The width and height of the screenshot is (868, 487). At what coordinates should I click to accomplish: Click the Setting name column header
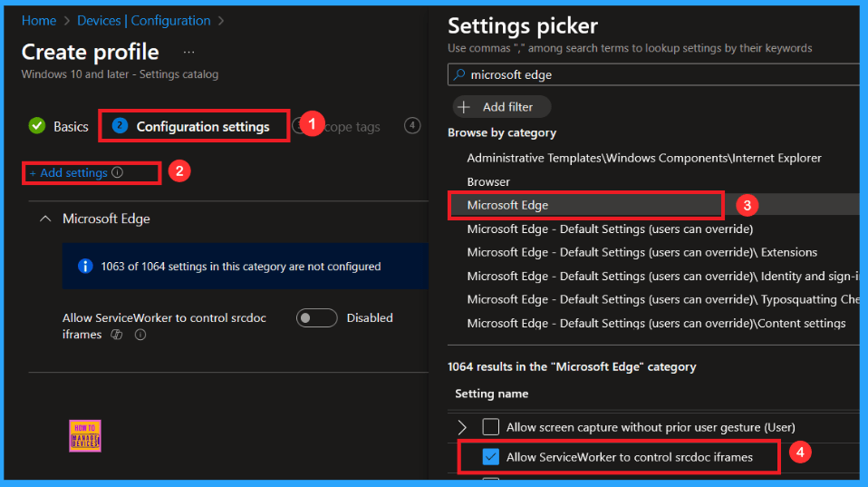click(492, 394)
